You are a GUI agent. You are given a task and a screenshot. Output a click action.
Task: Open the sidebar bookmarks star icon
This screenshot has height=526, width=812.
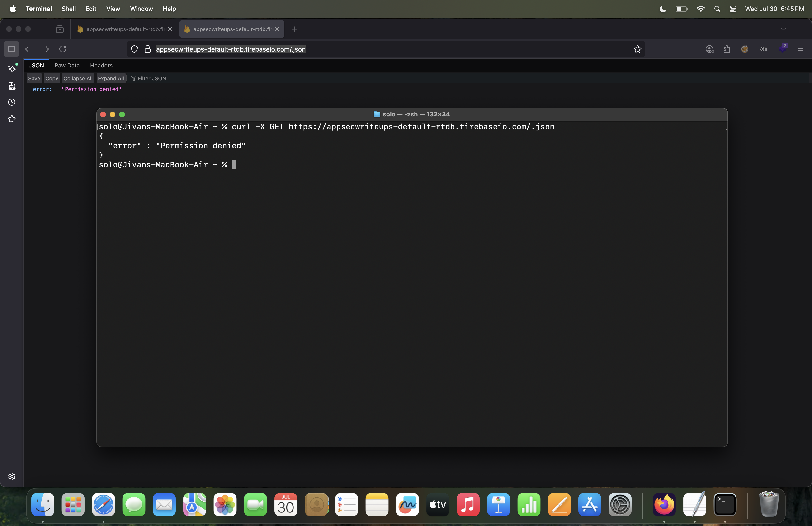(12, 119)
